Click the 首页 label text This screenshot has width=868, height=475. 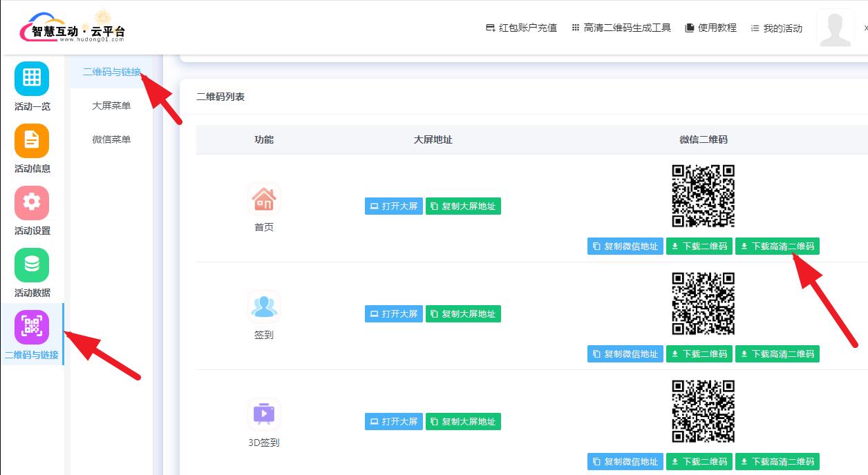pos(264,227)
